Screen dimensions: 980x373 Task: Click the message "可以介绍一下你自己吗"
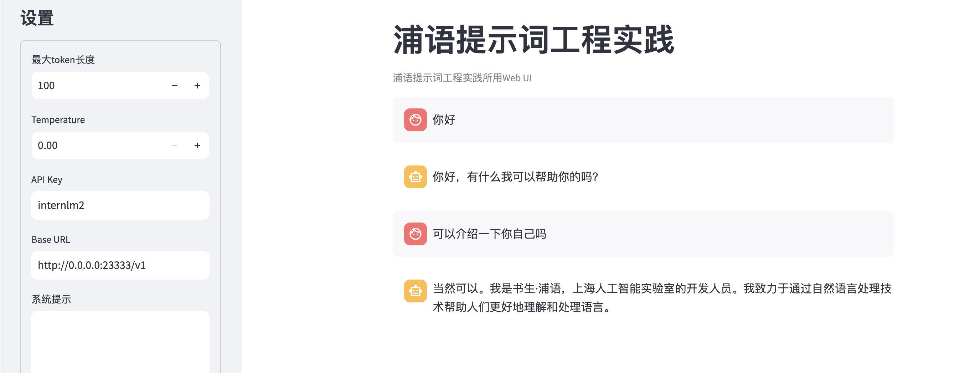pyautogui.click(x=489, y=234)
